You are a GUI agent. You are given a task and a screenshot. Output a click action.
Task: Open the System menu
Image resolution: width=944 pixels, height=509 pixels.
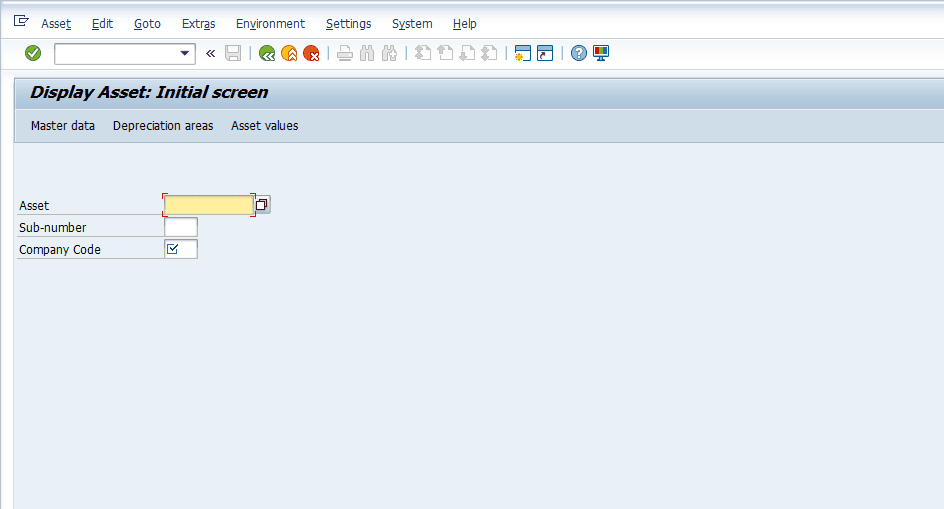[x=412, y=23]
